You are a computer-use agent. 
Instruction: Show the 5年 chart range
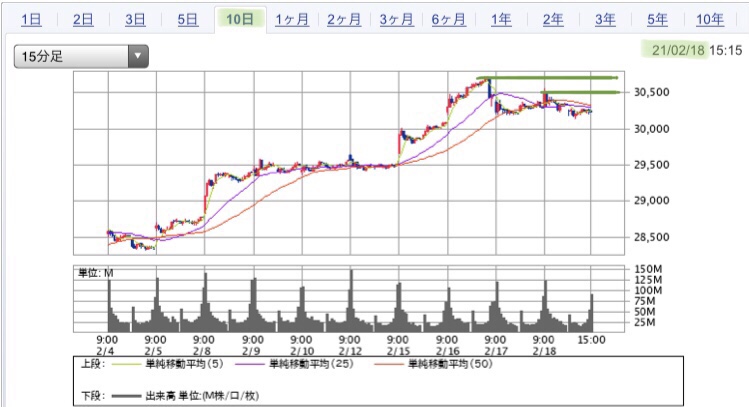657,20
